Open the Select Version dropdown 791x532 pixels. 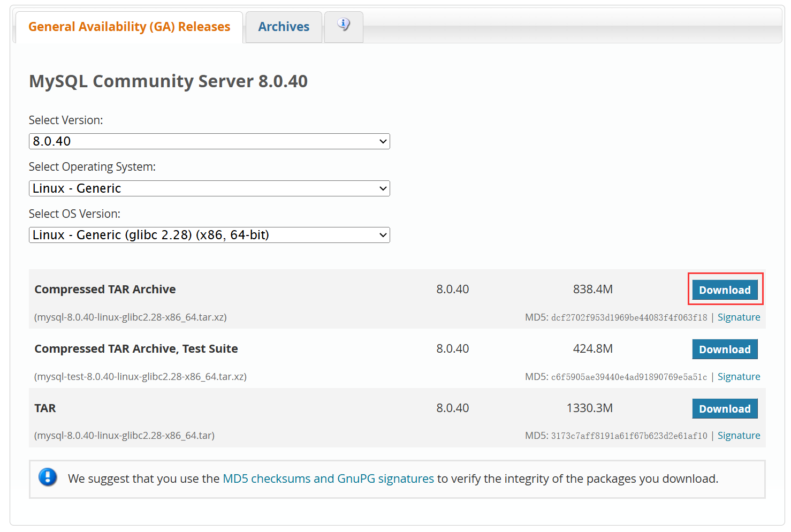pyautogui.click(x=209, y=141)
